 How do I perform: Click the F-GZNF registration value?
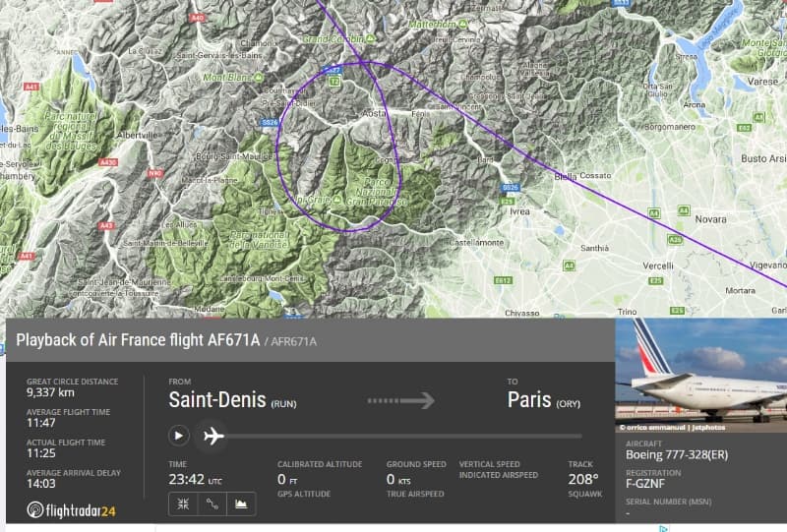[649, 483]
